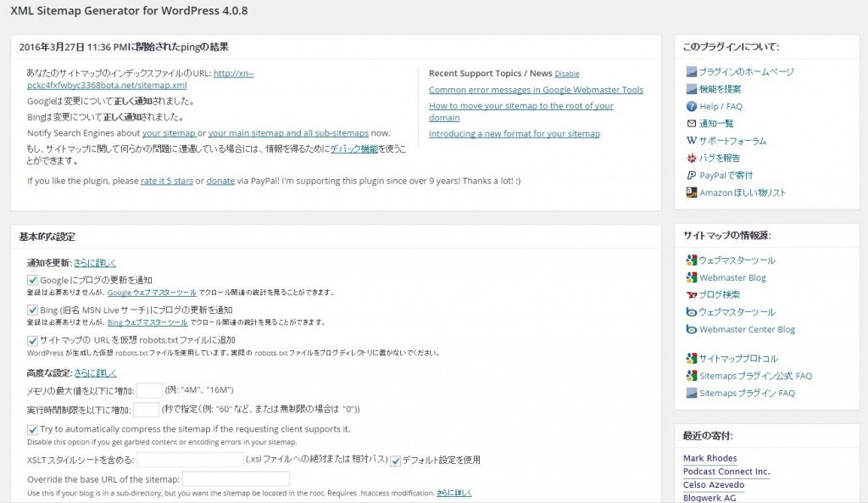Click the XSLT stylesheet path input field
The image size is (868, 503).
[x=190, y=460]
